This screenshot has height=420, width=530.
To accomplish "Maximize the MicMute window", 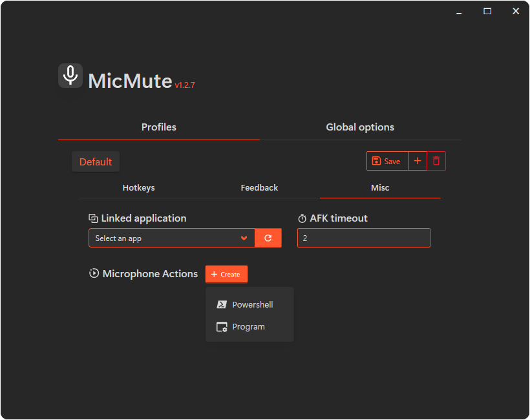I will pyautogui.click(x=487, y=12).
